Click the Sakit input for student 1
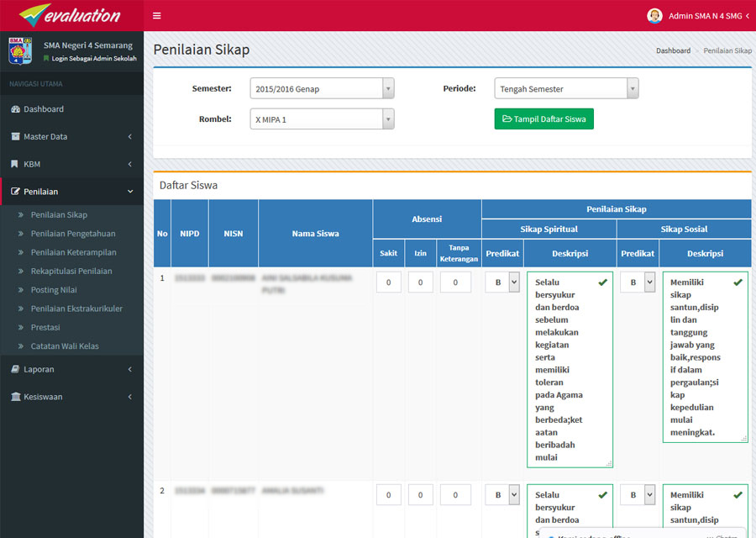 pyautogui.click(x=388, y=283)
